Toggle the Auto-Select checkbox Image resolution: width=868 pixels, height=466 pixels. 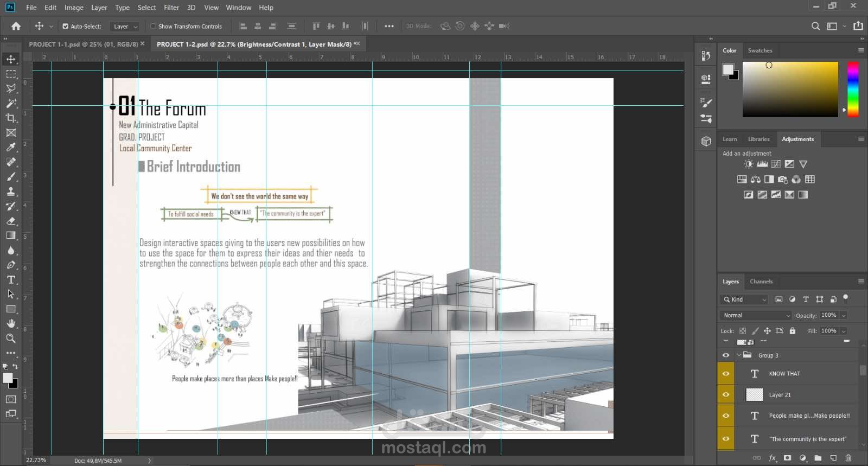(66, 26)
